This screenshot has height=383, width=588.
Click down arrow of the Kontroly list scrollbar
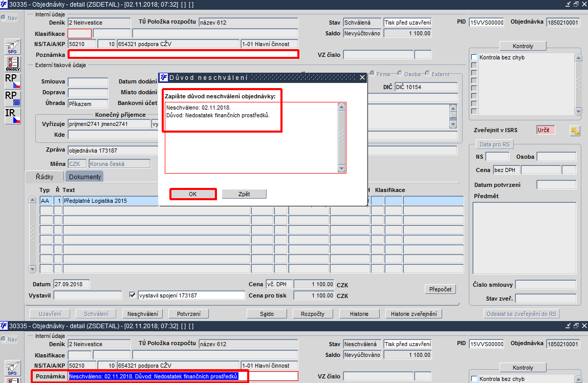click(x=578, y=112)
